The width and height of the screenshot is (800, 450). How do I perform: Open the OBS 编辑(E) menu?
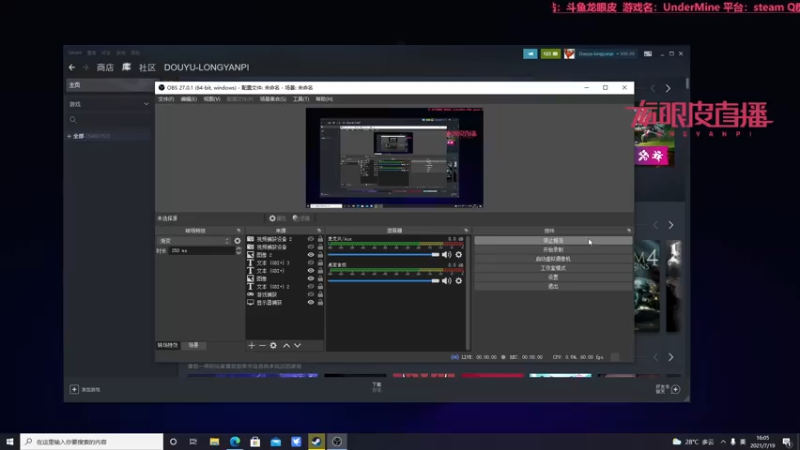click(x=188, y=99)
